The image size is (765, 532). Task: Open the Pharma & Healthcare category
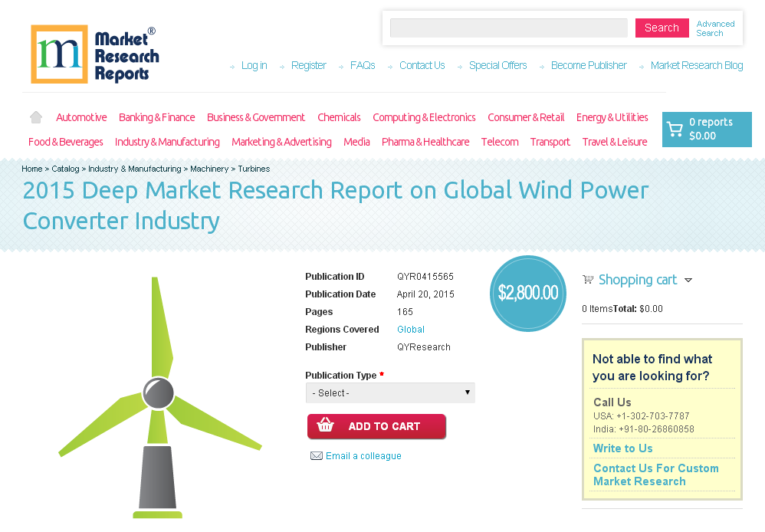[x=425, y=141]
